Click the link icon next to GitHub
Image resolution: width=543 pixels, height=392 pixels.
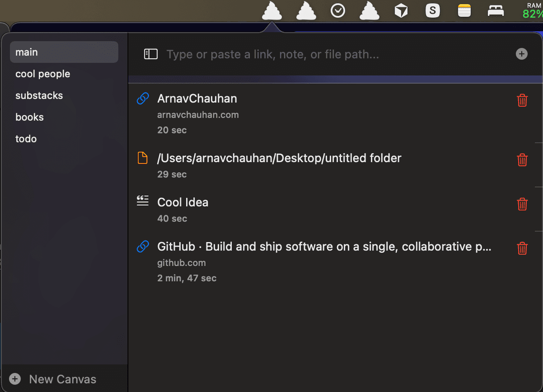click(143, 246)
